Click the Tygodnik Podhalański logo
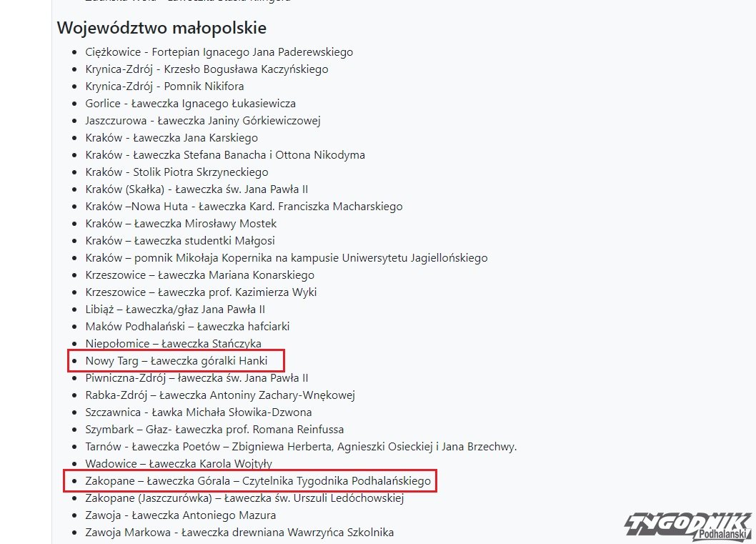The height and width of the screenshot is (544, 756). click(690, 527)
